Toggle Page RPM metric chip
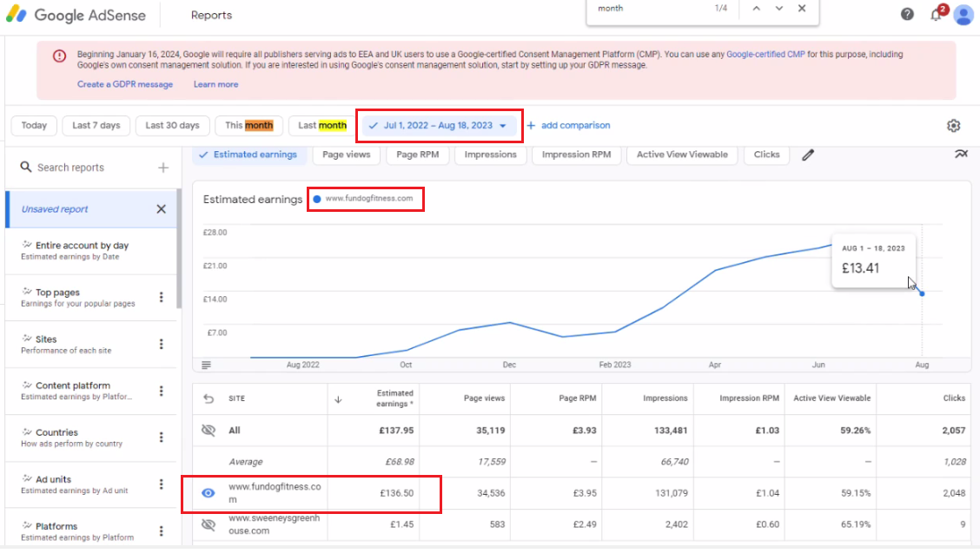 pos(418,155)
